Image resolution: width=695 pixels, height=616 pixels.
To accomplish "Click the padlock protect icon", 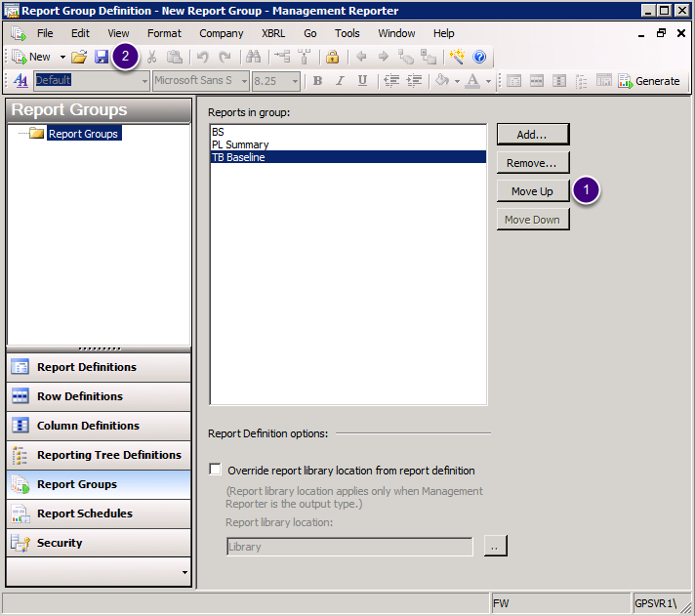I will (x=332, y=57).
